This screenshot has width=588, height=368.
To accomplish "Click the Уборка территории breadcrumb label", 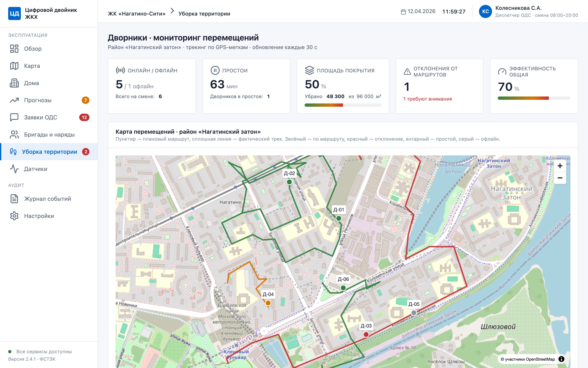I will [204, 14].
